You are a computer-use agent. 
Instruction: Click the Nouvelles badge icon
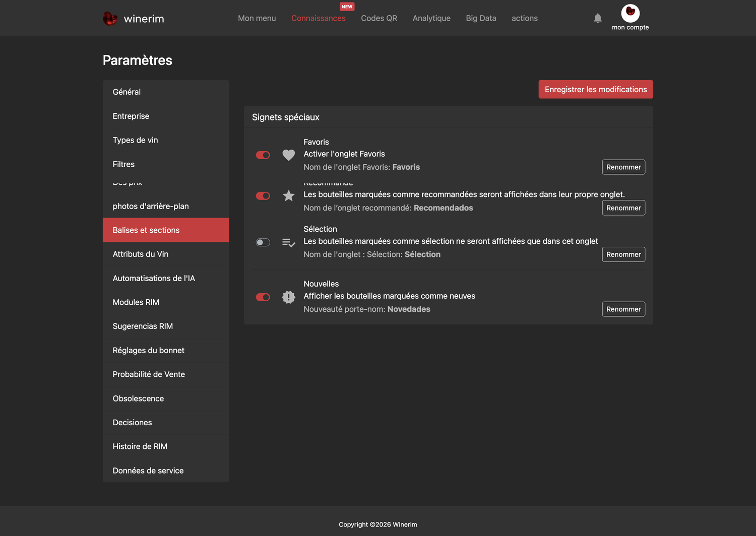tap(288, 297)
